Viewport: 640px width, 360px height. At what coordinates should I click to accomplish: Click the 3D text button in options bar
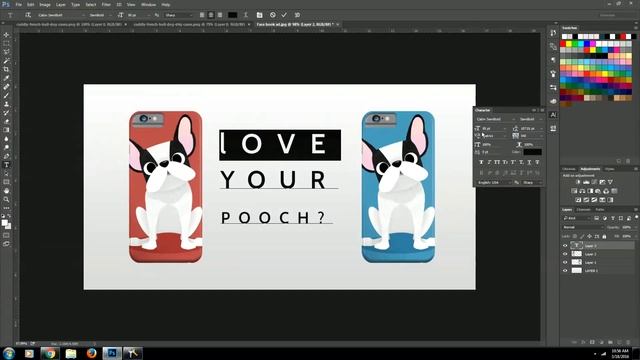[x=297, y=15]
